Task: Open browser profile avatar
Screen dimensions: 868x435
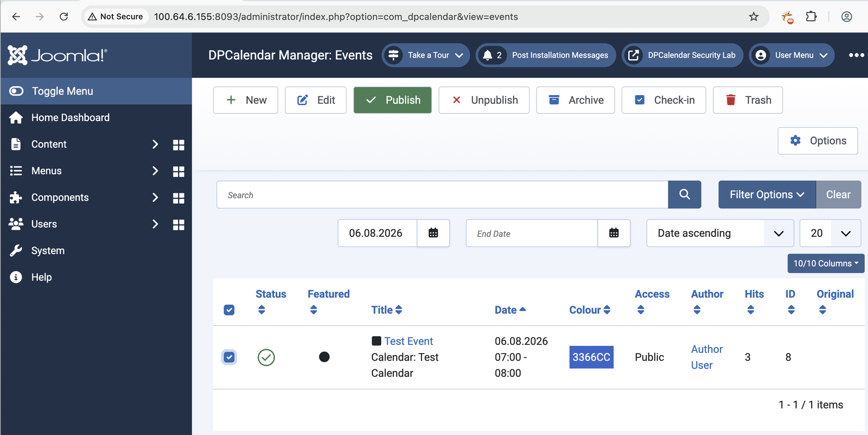Action: tap(846, 17)
